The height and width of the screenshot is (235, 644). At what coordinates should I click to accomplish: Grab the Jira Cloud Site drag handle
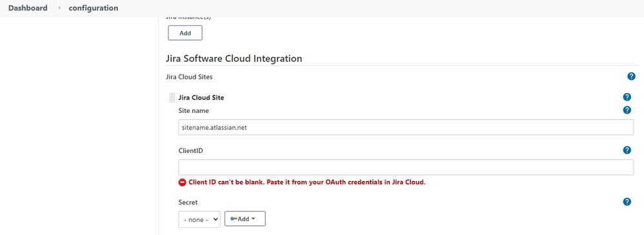point(172,97)
